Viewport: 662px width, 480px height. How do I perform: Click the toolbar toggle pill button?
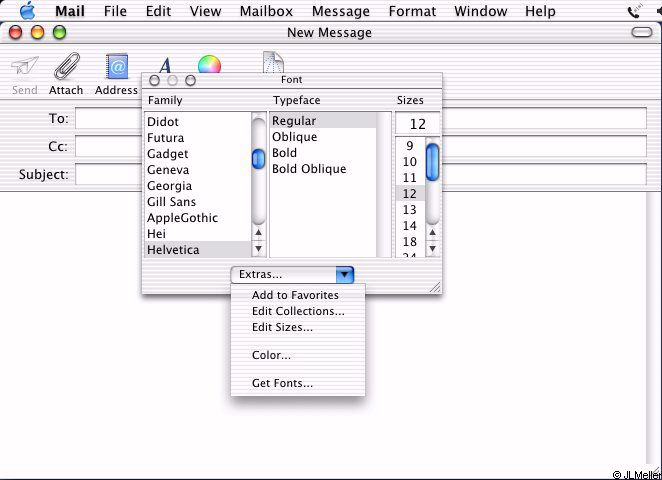click(642, 32)
